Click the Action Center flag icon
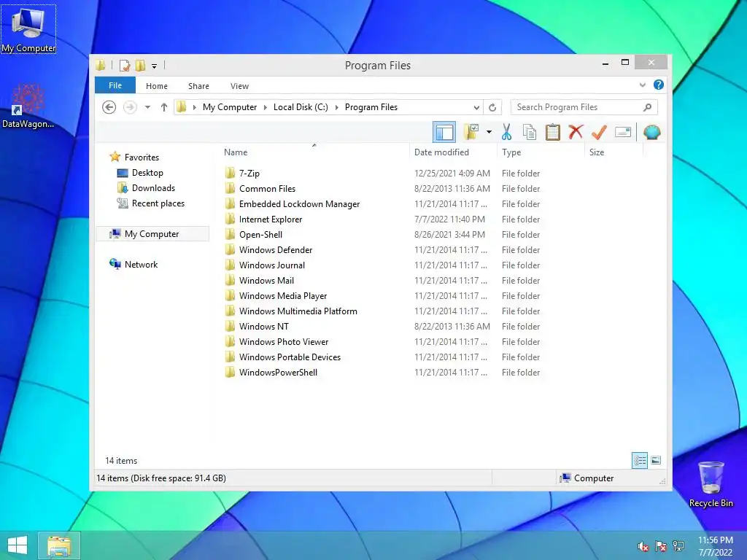The width and height of the screenshot is (747, 560). (x=661, y=546)
